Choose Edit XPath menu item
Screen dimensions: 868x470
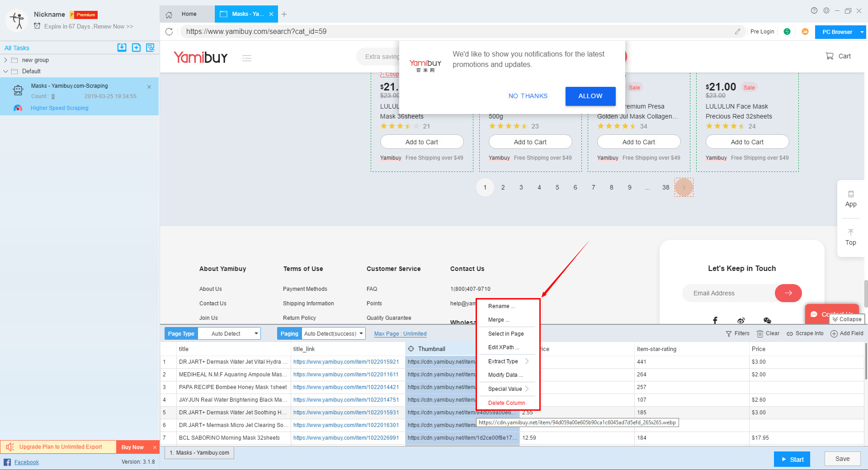504,347
